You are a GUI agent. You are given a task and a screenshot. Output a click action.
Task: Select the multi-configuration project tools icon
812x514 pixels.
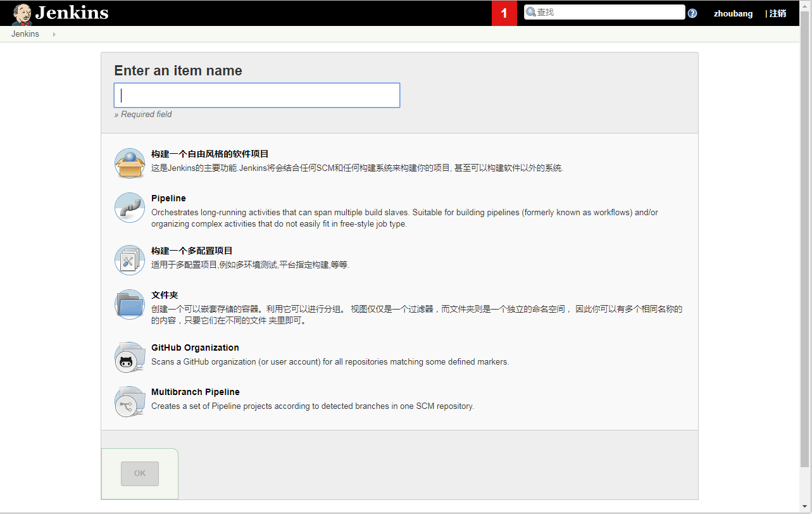point(130,260)
